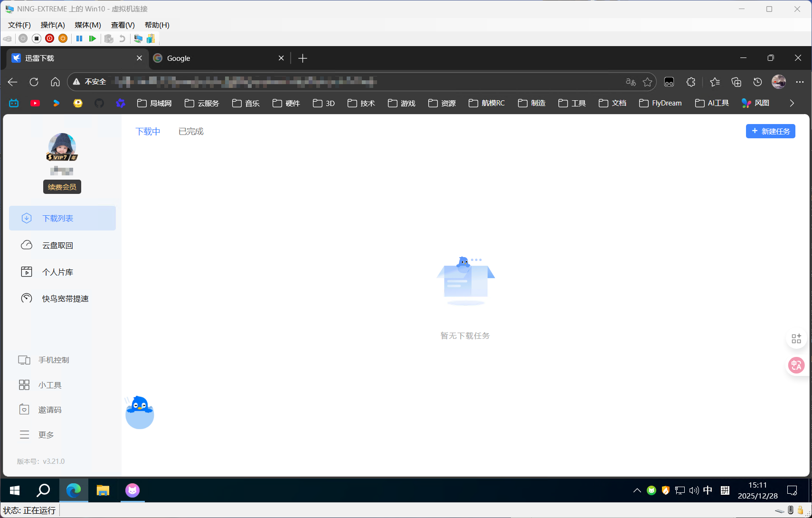Open the browser settings and more menu
Screen dimensions: 812x518
click(800, 82)
